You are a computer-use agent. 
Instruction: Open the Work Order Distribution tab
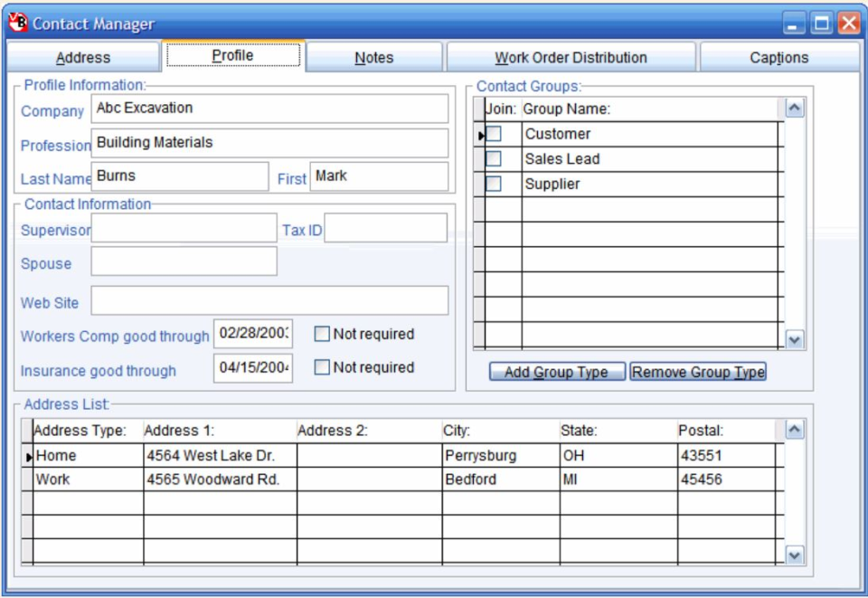(571, 56)
